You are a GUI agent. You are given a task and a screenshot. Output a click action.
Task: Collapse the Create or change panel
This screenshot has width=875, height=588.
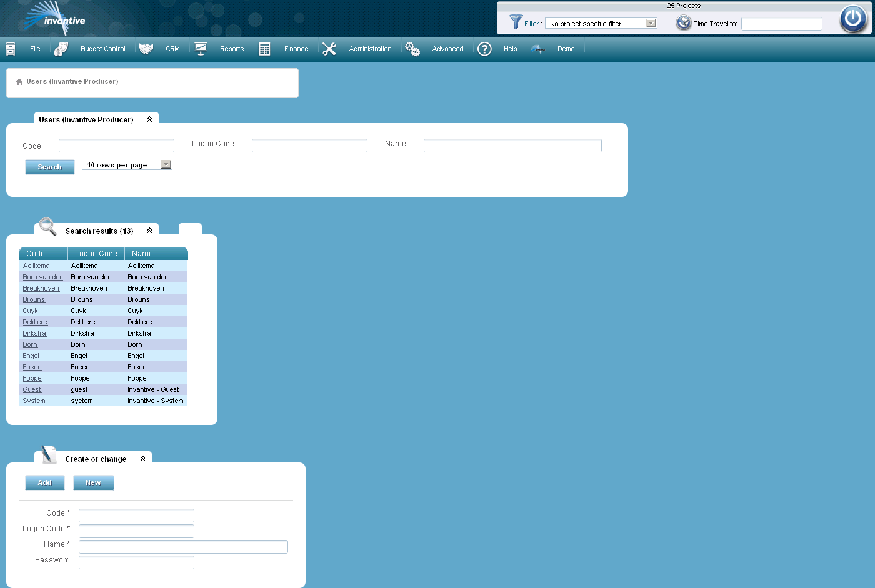tap(142, 459)
